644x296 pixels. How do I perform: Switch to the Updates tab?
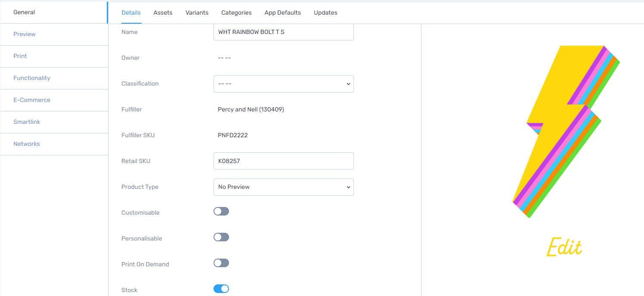(325, 13)
